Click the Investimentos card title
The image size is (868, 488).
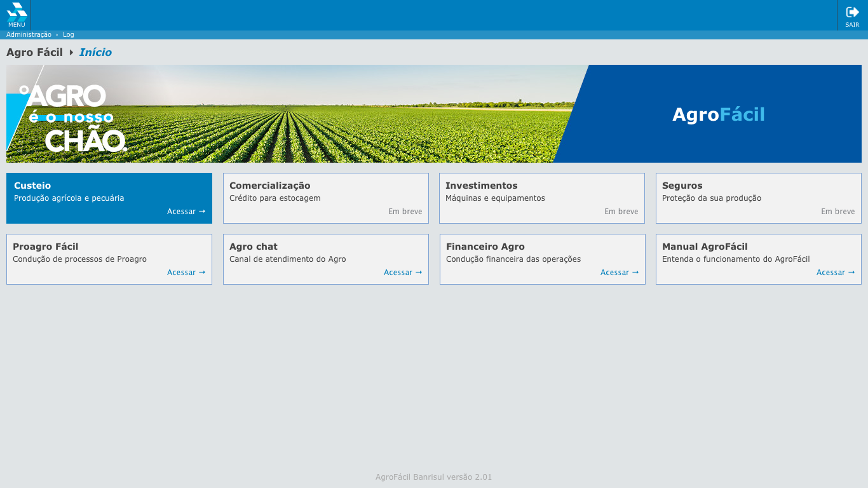482,186
